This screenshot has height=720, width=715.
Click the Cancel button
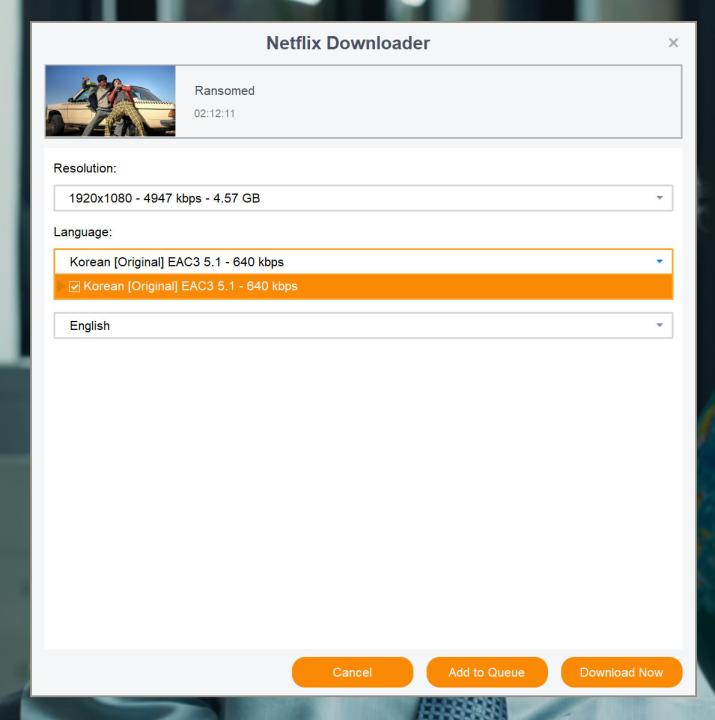(x=352, y=672)
